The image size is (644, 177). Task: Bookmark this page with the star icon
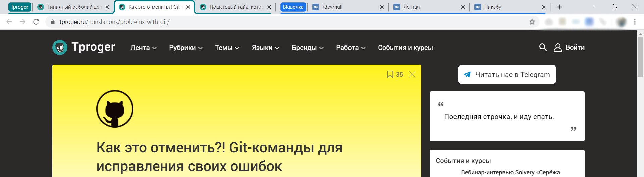click(532, 22)
